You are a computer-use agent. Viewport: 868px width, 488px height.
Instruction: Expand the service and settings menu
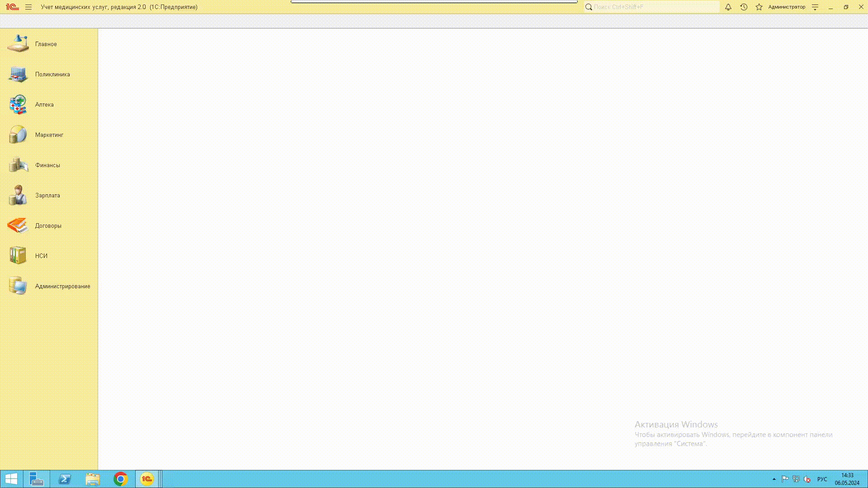(815, 7)
